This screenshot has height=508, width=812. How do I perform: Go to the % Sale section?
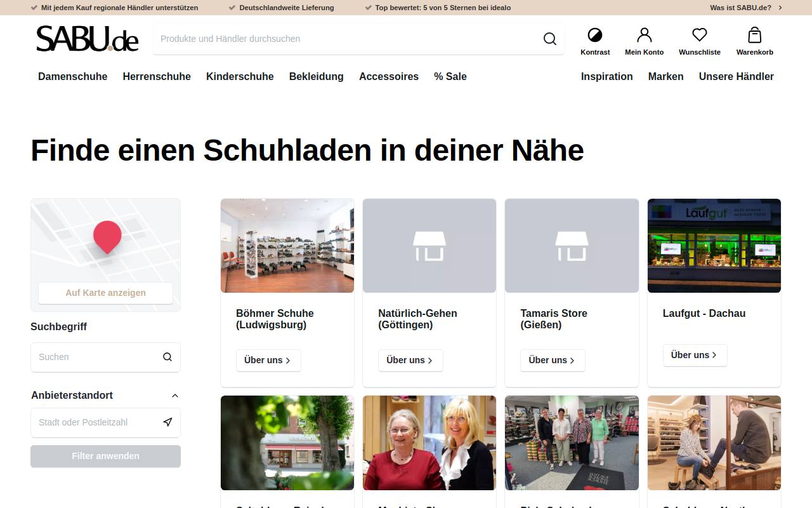point(450,76)
